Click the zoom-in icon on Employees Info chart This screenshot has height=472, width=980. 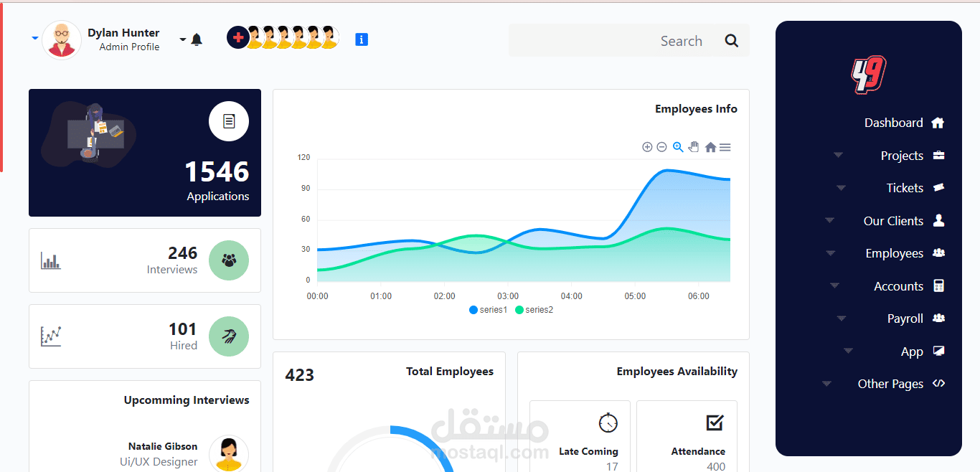[647, 147]
